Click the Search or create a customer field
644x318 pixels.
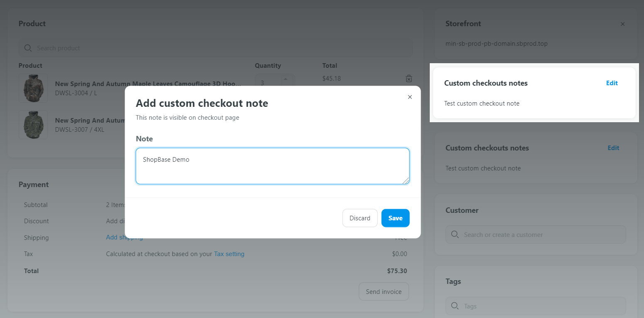click(x=540, y=235)
